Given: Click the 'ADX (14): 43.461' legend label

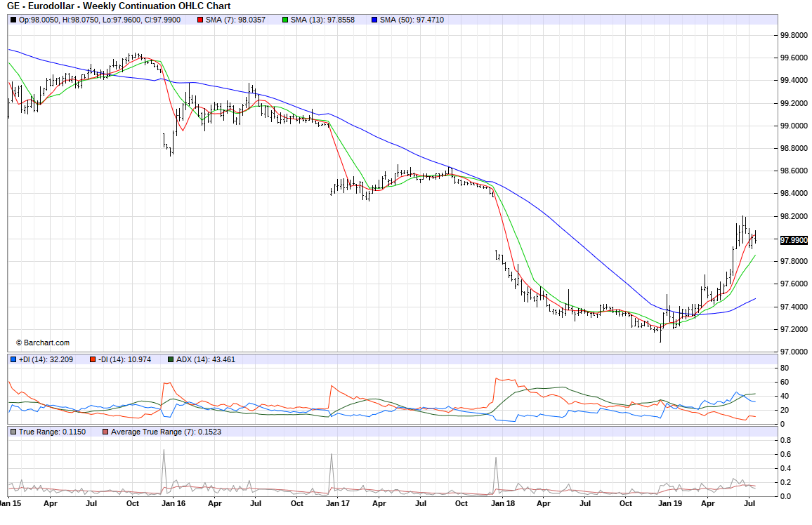Looking at the screenshot, I should click(x=206, y=359).
